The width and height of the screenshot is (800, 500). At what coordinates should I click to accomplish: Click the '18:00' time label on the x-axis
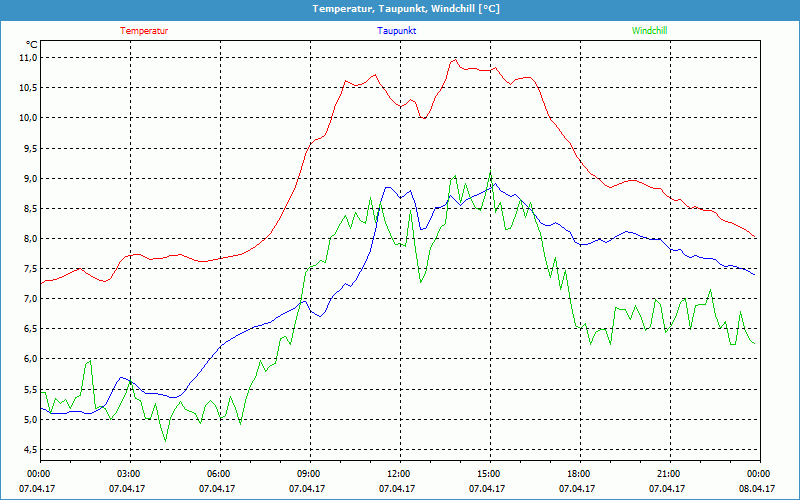point(580,474)
